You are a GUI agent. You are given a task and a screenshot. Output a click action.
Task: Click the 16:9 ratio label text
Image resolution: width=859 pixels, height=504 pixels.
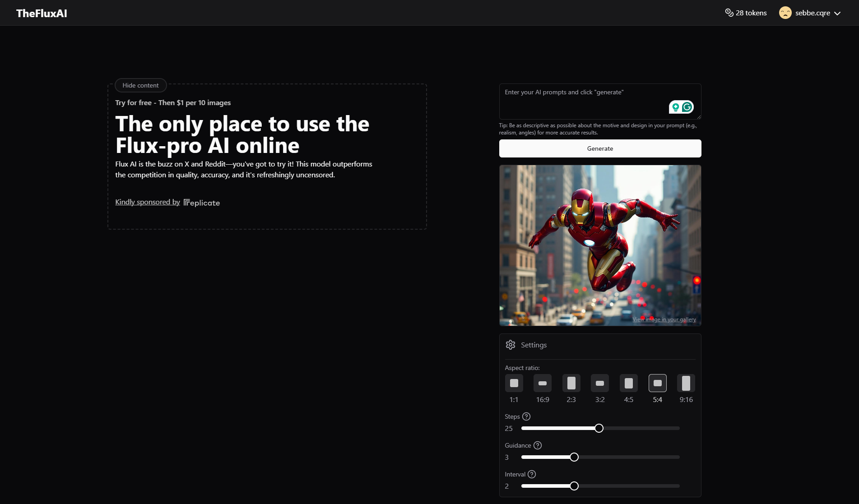(x=543, y=399)
